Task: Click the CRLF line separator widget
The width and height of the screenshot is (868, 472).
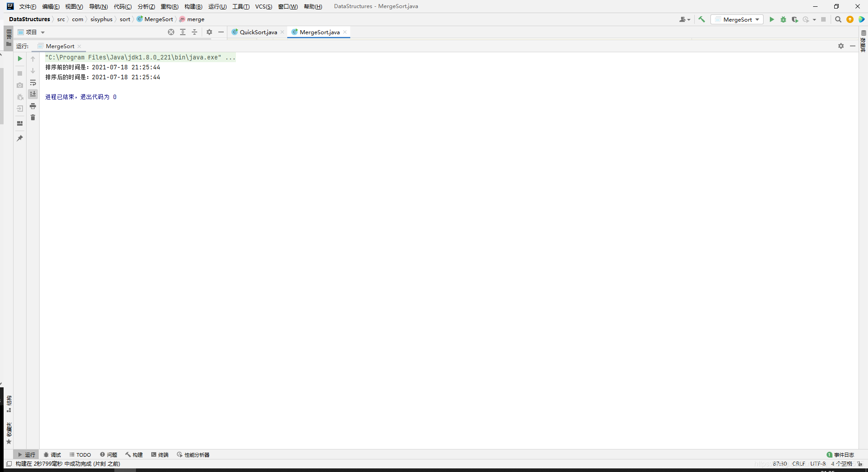Action: (x=799, y=463)
